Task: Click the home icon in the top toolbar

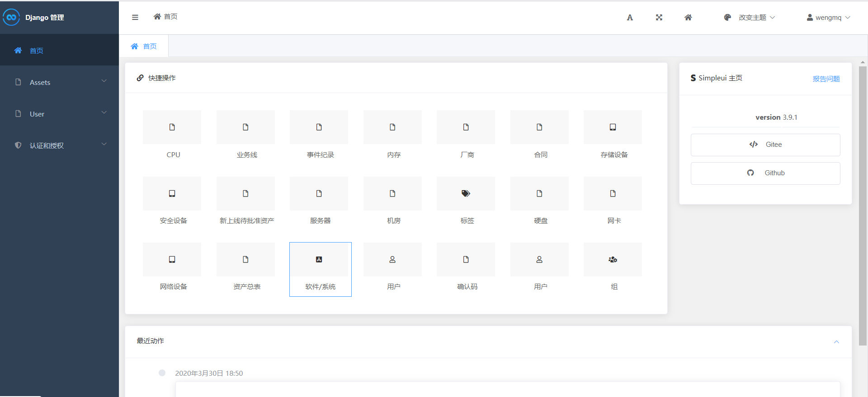Action: (x=688, y=18)
